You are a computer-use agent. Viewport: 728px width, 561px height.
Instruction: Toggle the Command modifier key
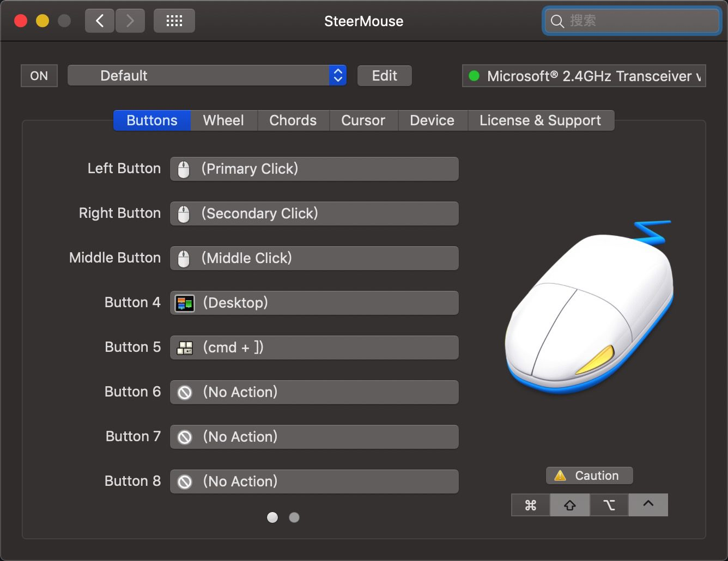pos(531,505)
